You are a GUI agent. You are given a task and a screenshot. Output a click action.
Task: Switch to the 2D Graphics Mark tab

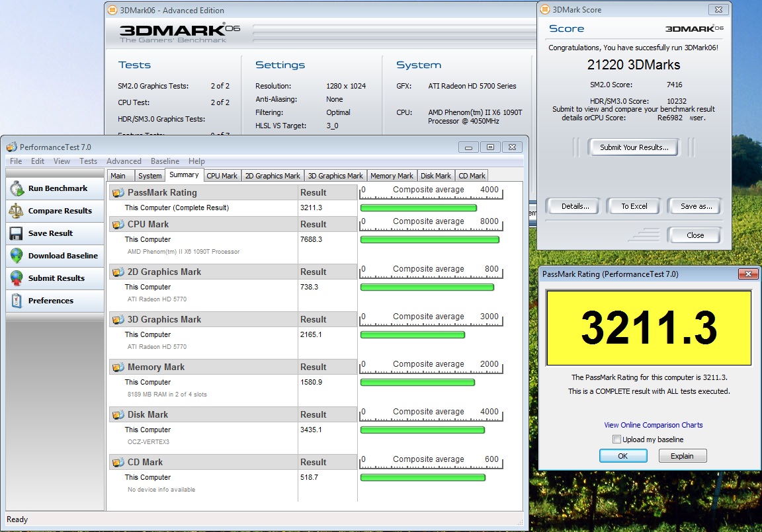(273, 176)
